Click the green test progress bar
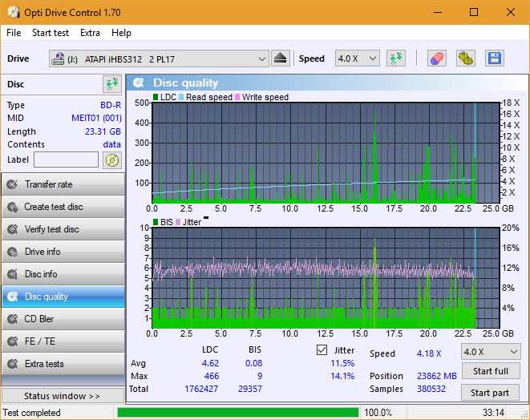The height and width of the screenshot is (420, 530). click(238, 413)
